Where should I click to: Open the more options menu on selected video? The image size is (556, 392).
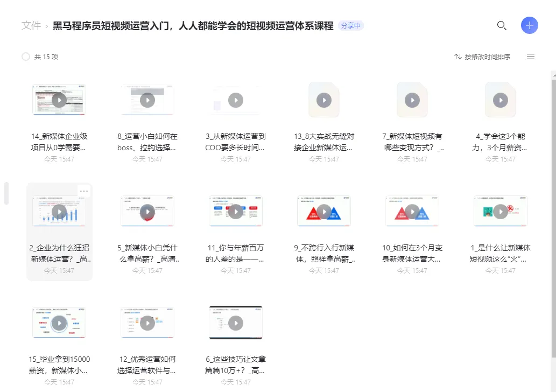pos(85,191)
